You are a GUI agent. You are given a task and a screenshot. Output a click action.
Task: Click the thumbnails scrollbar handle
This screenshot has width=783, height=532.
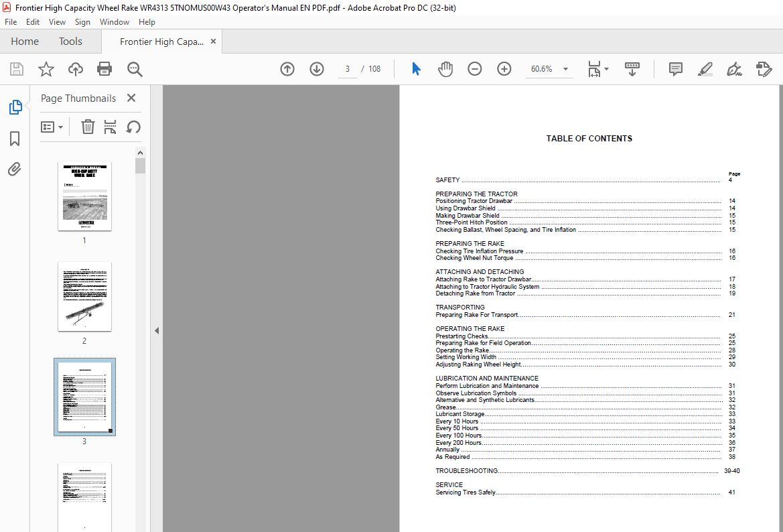point(140,166)
